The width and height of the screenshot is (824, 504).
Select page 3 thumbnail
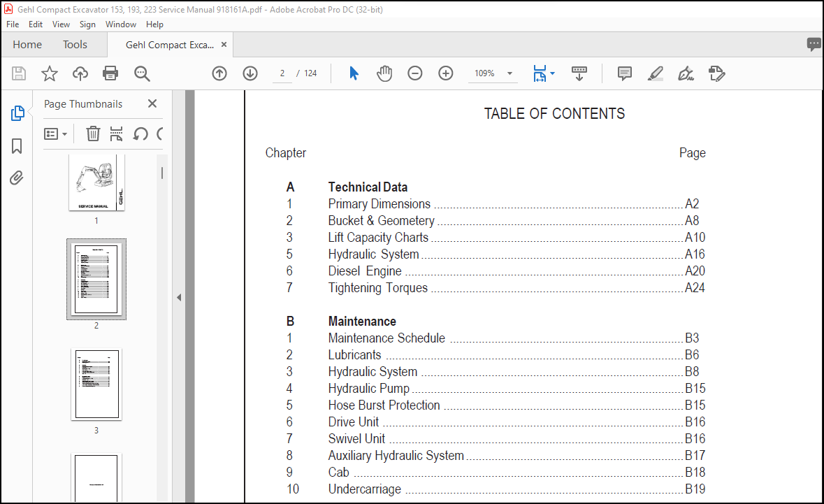(x=96, y=384)
